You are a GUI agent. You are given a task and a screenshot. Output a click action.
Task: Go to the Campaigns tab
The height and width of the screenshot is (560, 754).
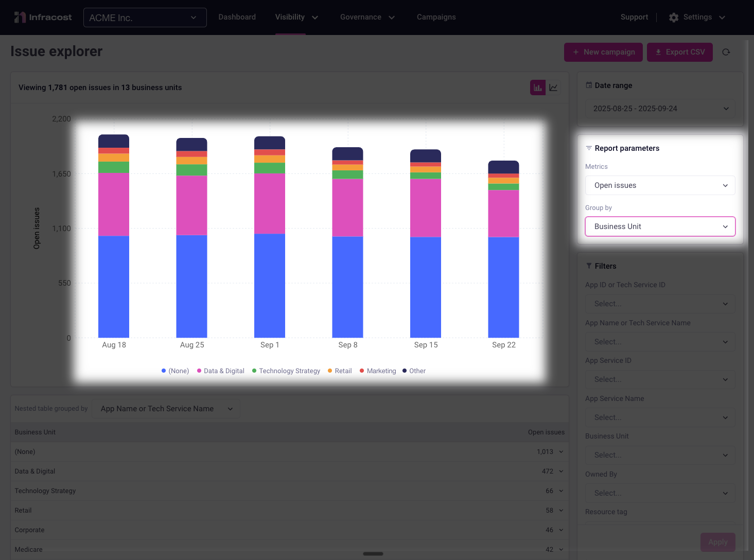pos(436,17)
